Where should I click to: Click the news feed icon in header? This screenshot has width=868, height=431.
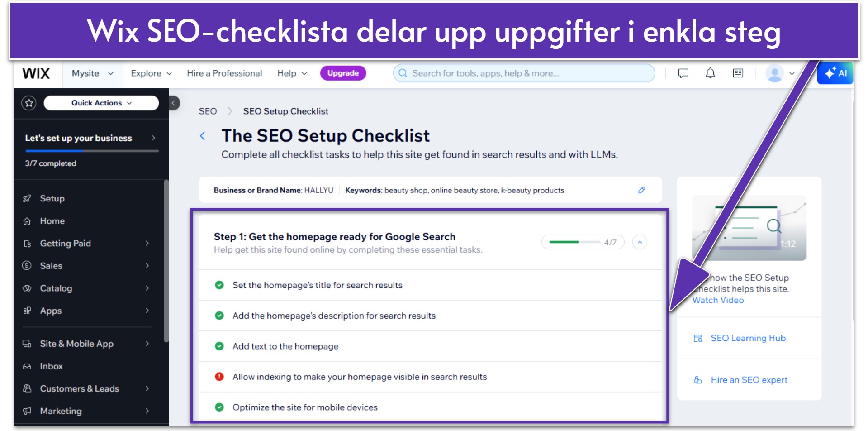coord(738,73)
